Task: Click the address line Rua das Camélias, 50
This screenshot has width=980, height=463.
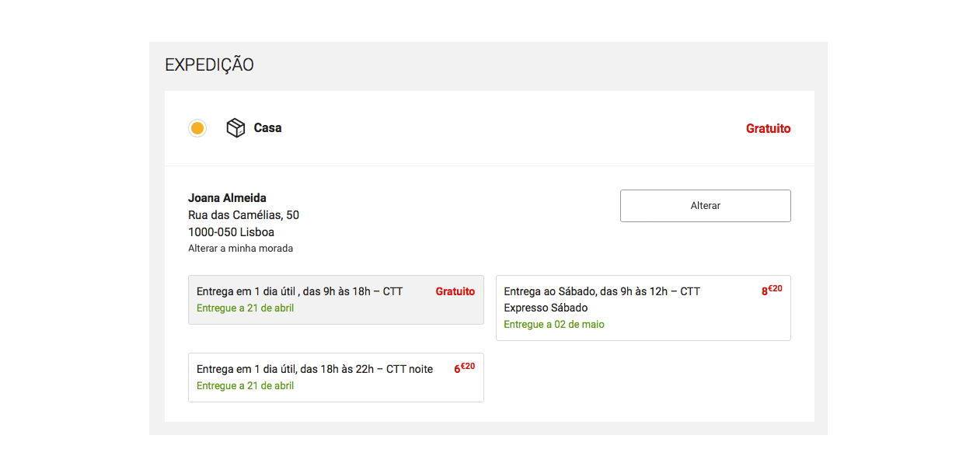Action: tap(243, 215)
